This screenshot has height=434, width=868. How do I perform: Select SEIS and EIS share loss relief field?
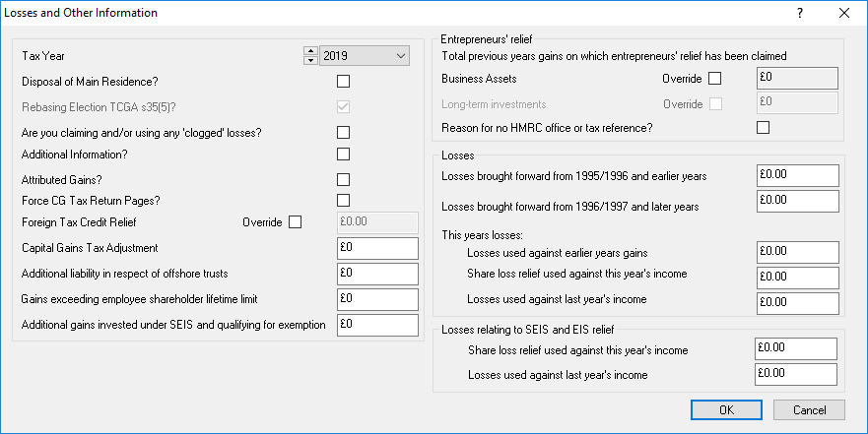(795, 348)
